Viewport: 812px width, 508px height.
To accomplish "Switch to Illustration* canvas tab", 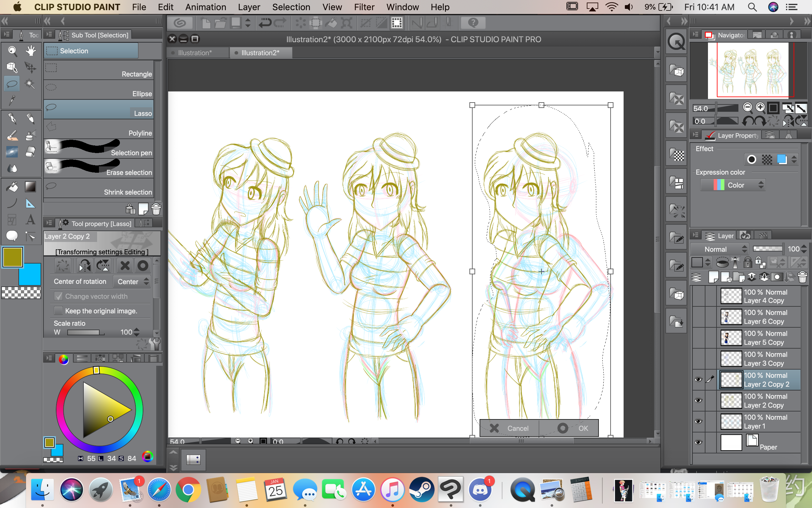I will pos(198,53).
